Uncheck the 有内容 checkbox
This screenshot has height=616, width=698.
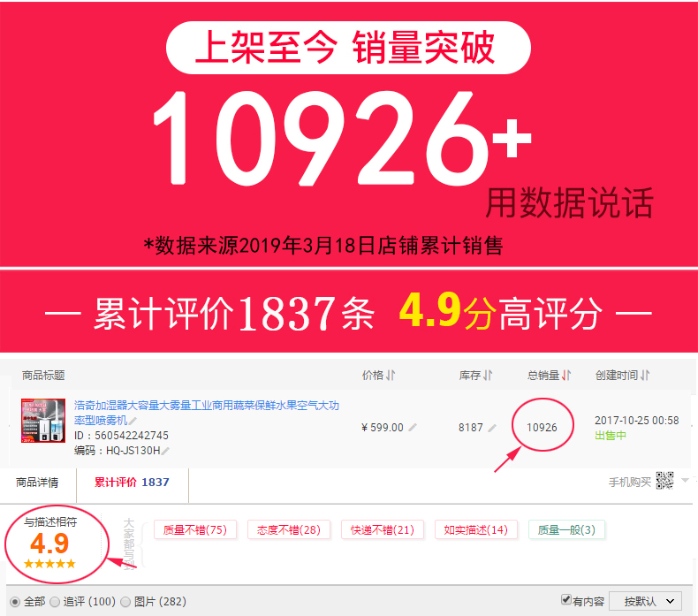coord(565,599)
